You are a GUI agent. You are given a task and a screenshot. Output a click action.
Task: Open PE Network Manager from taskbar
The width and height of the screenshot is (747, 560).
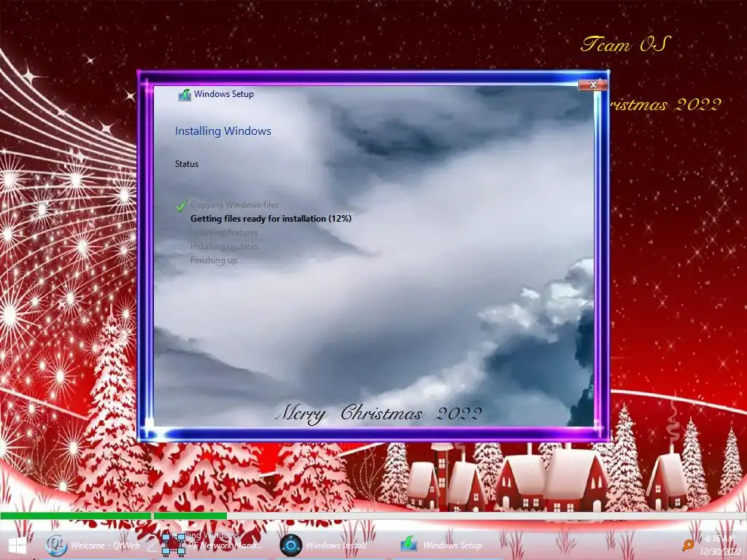pyautogui.click(x=212, y=545)
